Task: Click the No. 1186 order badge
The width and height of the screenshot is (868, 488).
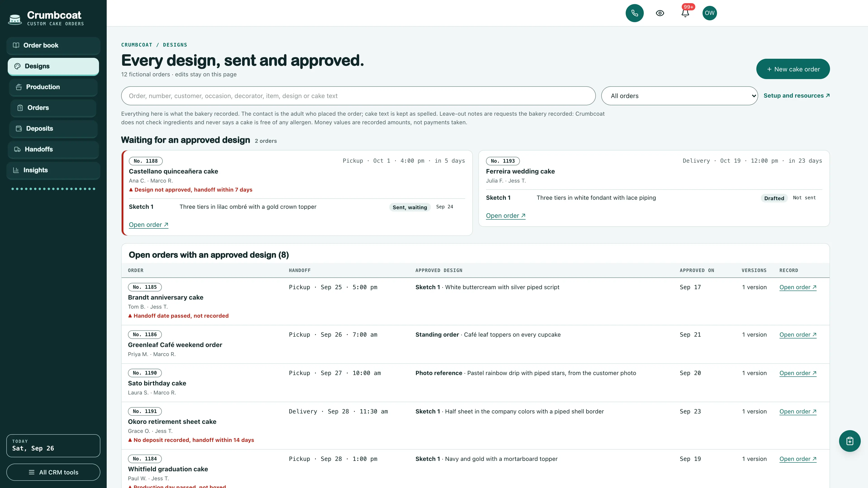Action: 145,334
